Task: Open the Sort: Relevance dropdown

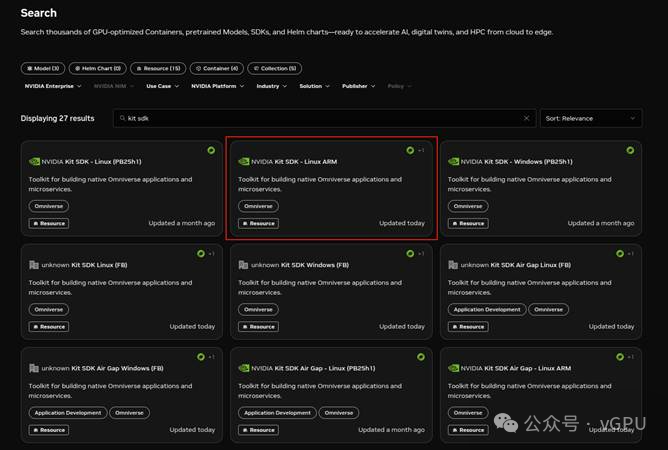Action: (x=591, y=118)
